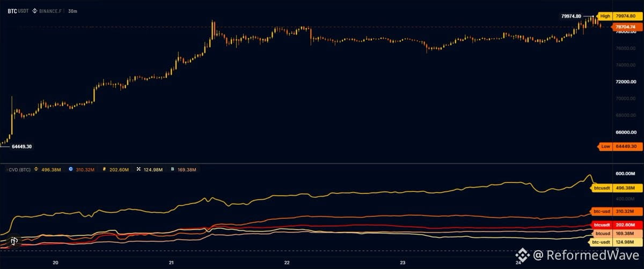The image size is (644, 269).
Task: Click the 600.00M CVD axis label
Action: [x=626, y=174]
